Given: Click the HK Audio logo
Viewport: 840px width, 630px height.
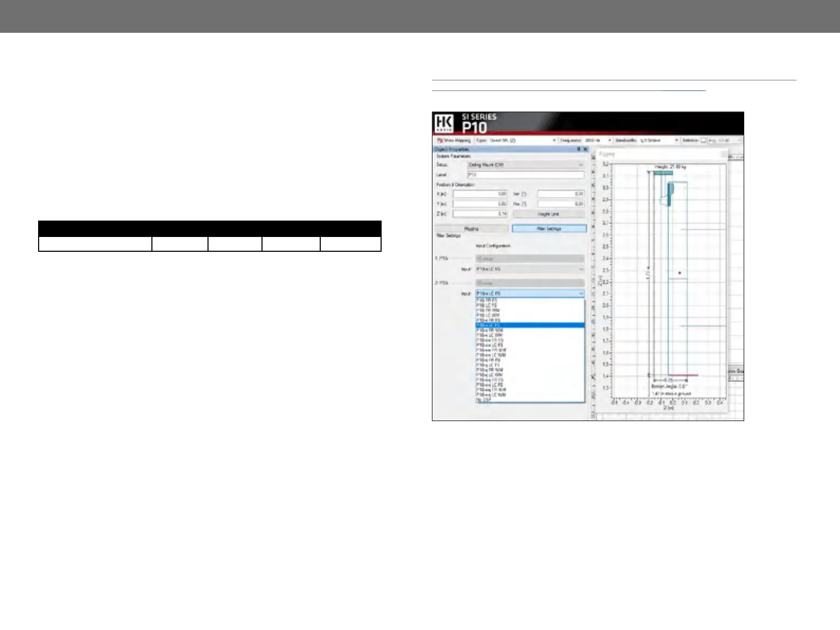Looking at the screenshot, I should [x=444, y=123].
